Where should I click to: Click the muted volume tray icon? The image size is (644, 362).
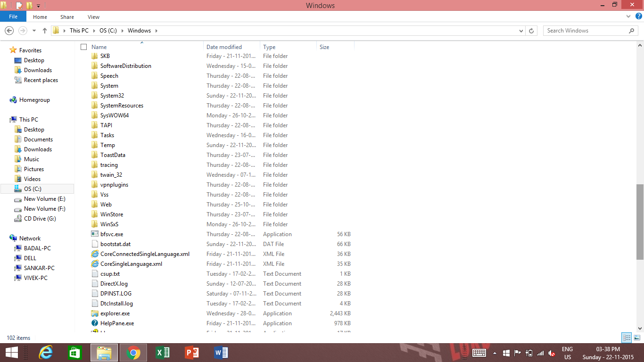pyautogui.click(x=551, y=353)
